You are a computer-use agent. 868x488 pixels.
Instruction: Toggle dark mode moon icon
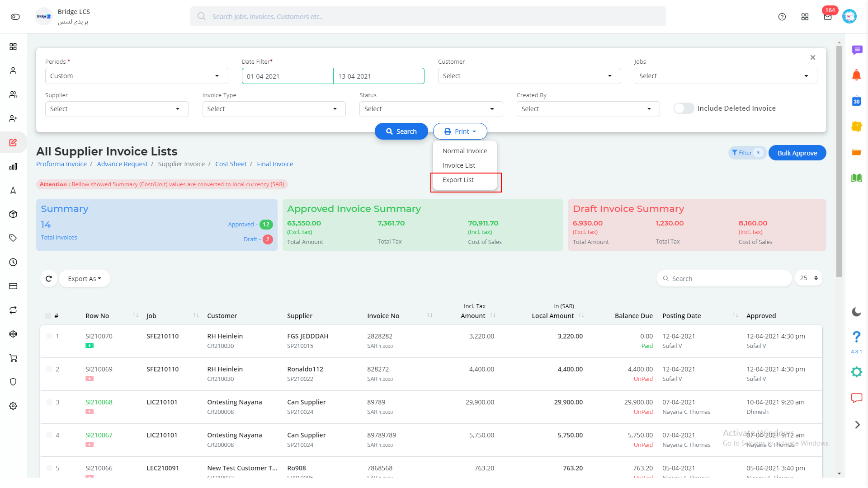click(857, 312)
